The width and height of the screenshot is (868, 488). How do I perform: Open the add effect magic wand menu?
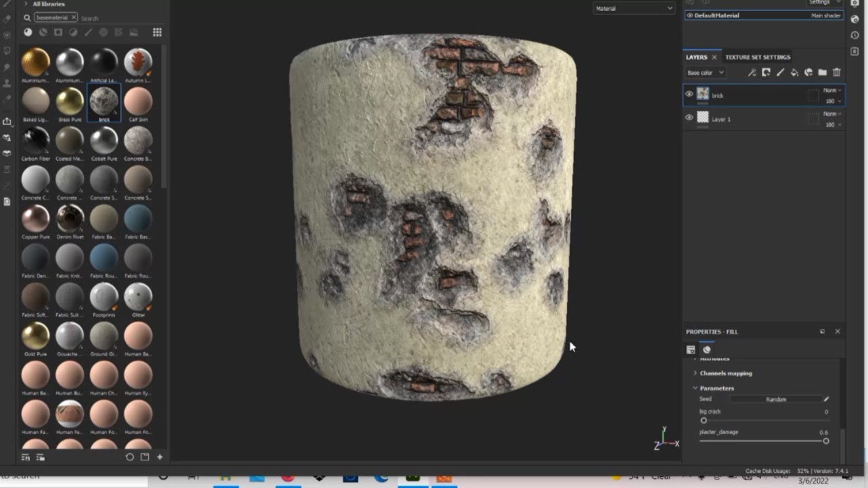(752, 73)
